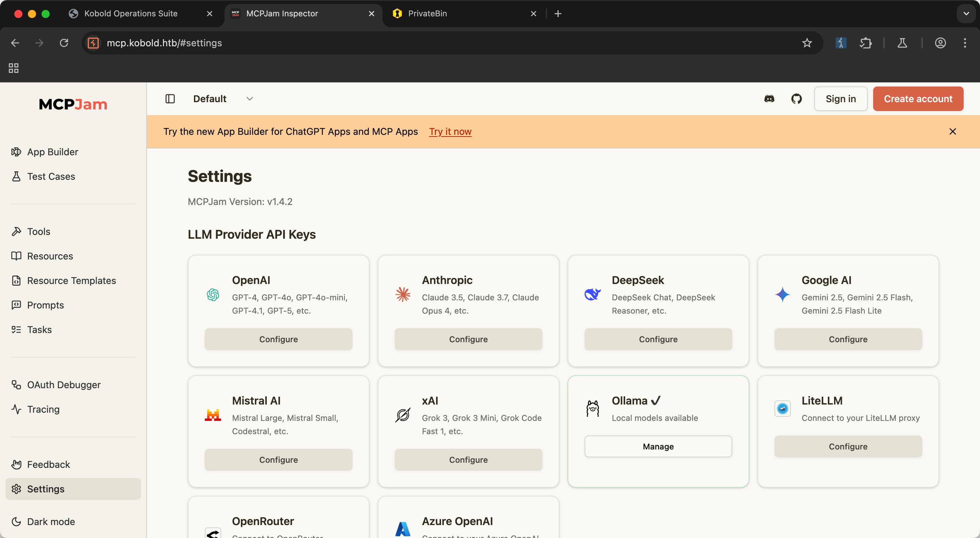Configure the Google AI provider
Viewport: 980px width, 538px height.
point(848,339)
